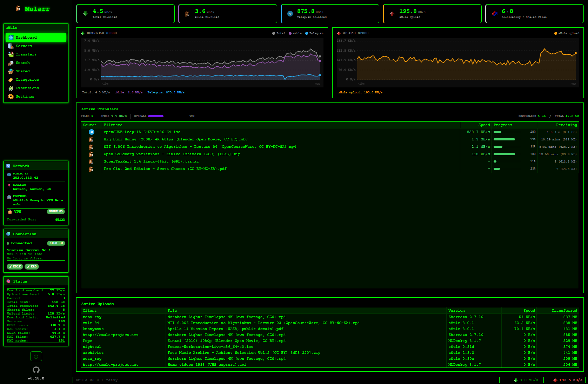Select the archivist Free Music Archive row

tap(330, 353)
